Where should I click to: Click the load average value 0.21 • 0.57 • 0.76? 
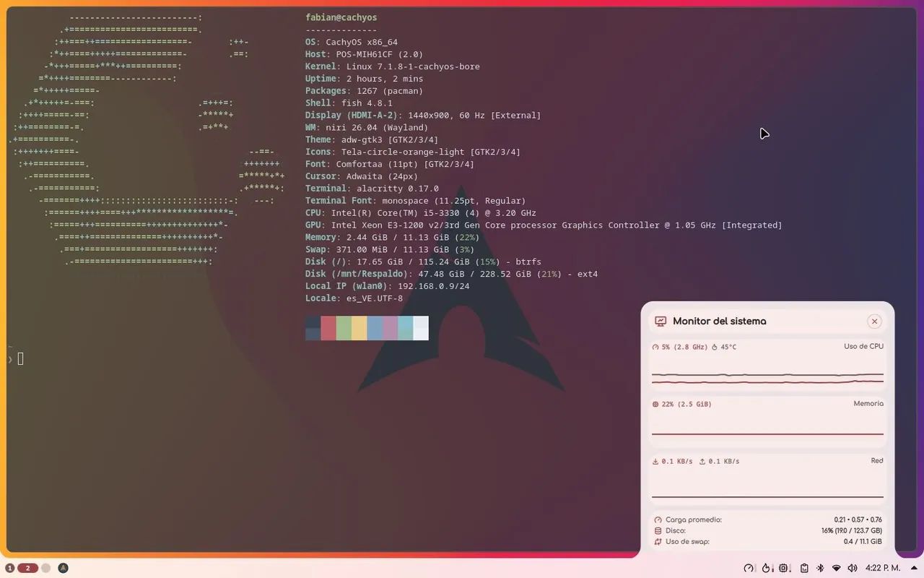(x=858, y=520)
